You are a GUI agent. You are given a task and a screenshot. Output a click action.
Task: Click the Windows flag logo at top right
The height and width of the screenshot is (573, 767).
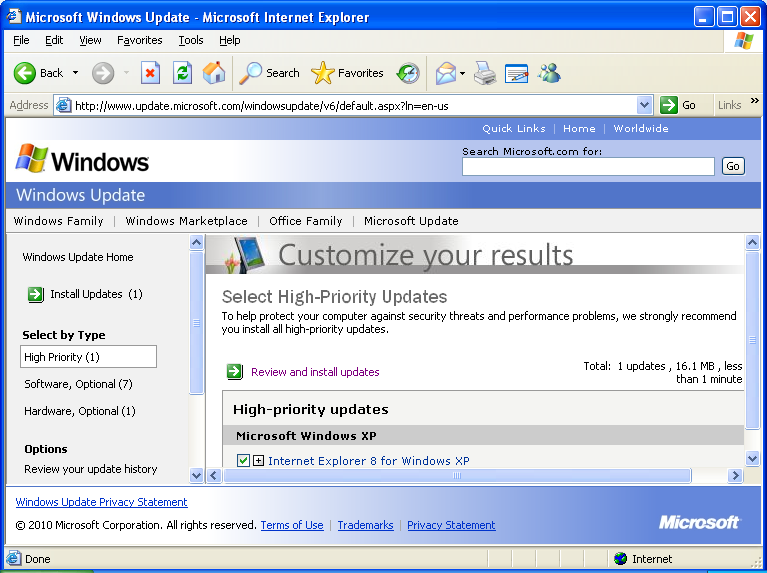(x=744, y=41)
